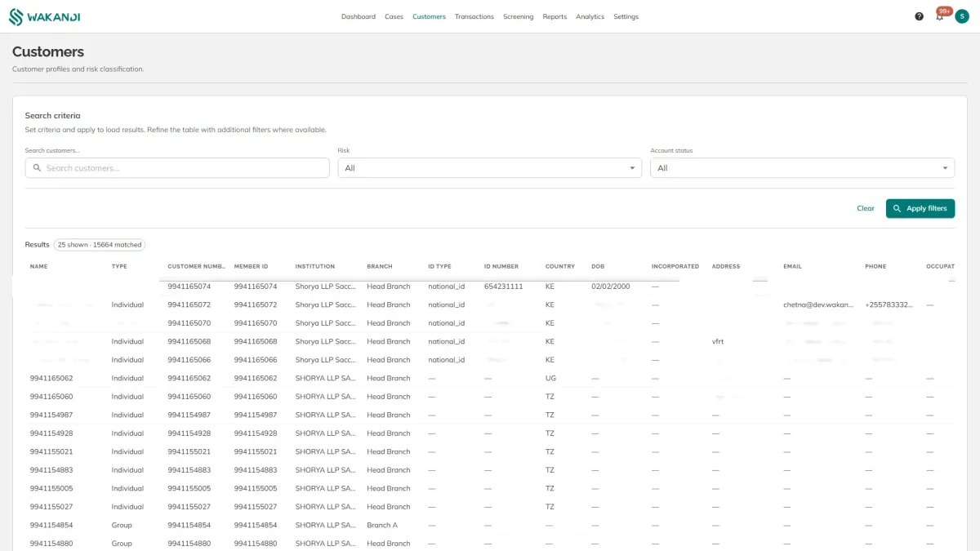
Task: Sort by the BRANCH column header
Action: tap(380, 266)
